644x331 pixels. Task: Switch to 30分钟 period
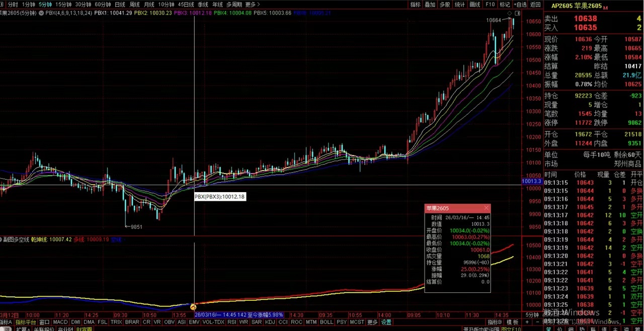point(83,5)
